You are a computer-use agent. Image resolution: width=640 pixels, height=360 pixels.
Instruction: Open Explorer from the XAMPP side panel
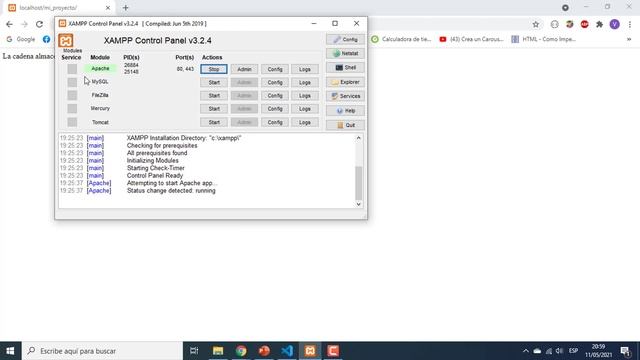pos(345,82)
